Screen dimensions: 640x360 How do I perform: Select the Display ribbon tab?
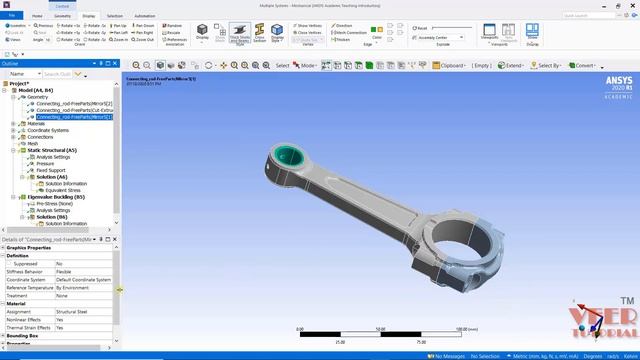click(x=89, y=16)
